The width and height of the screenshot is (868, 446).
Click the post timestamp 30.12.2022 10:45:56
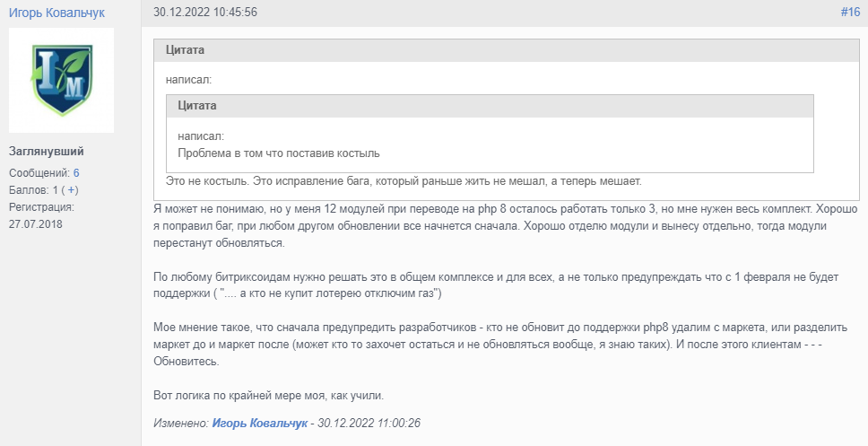click(205, 13)
